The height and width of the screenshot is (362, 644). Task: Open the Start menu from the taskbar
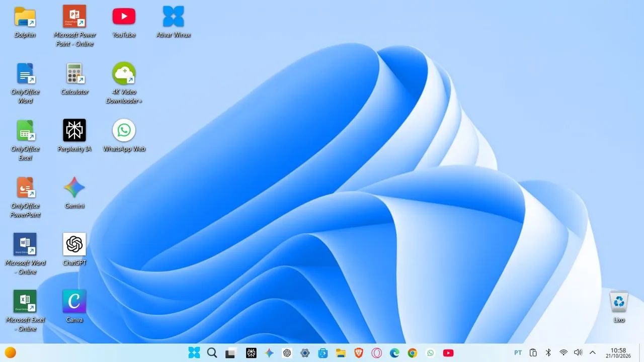(194, 353)
